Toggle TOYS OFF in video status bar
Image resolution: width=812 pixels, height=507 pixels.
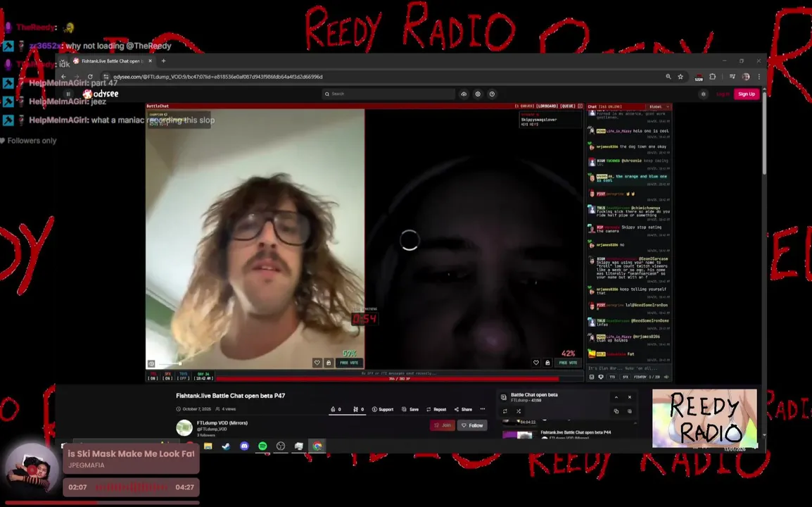coord(184,376)
